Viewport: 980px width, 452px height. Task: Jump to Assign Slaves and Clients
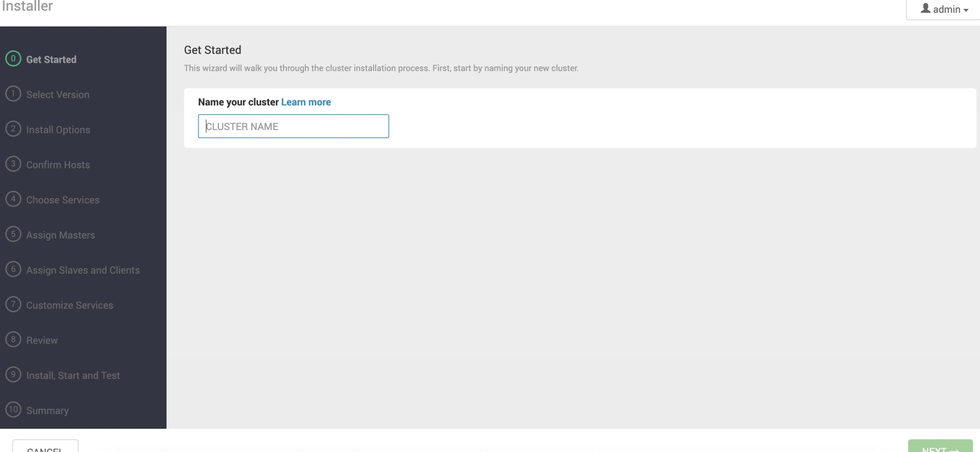point(83,270)
